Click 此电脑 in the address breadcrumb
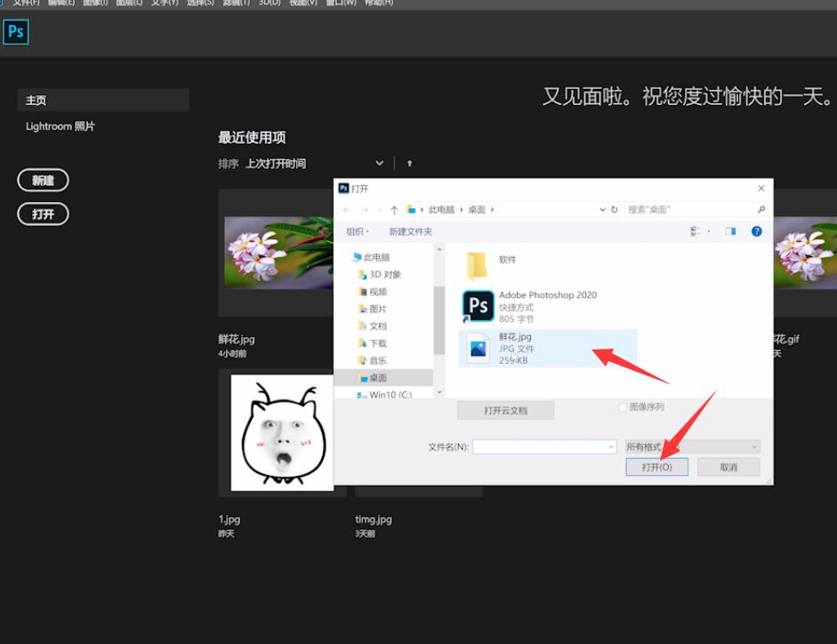Screen dimensions: 837x644 441,210
